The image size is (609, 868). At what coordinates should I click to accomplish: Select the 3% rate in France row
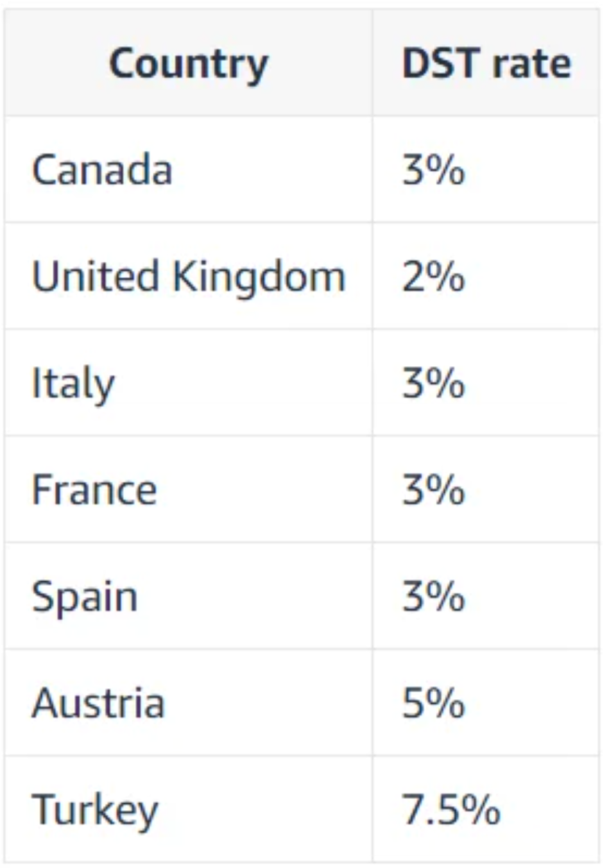coord(433,489)
